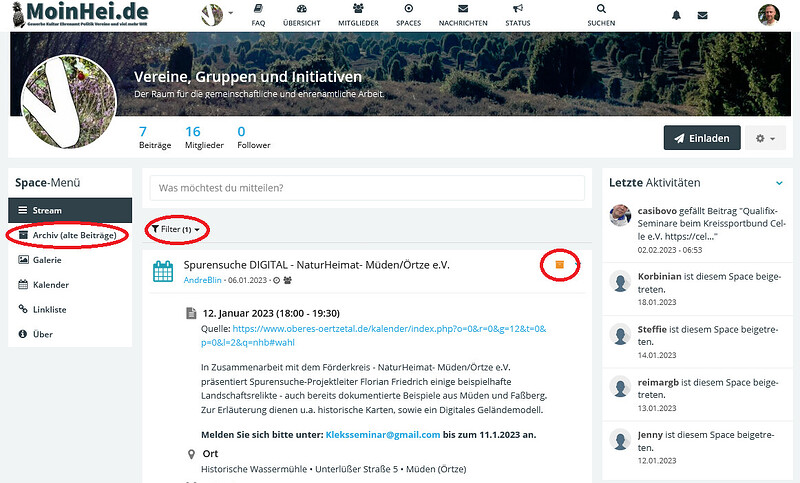Click the document icon beside event date
The image size is (800, 483).
[x=191, y=313]
